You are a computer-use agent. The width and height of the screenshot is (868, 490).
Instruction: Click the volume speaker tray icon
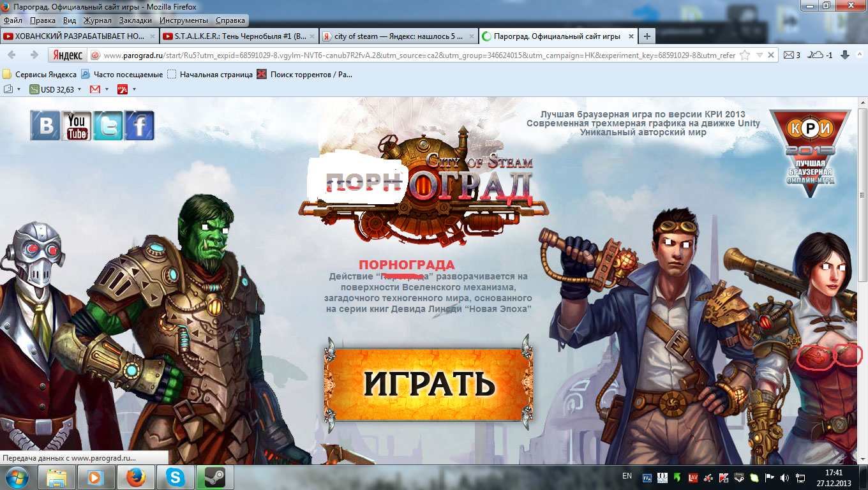784,477
